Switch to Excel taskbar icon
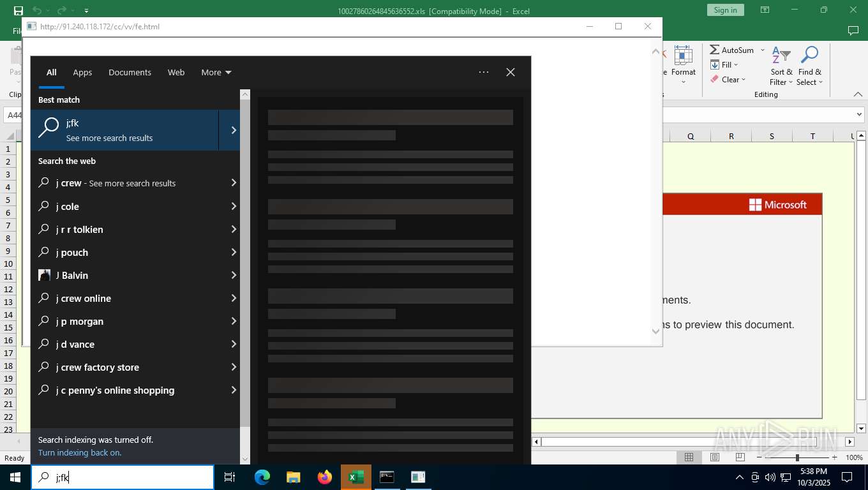This screenshot has width=868, height=490. pos(356,477)
